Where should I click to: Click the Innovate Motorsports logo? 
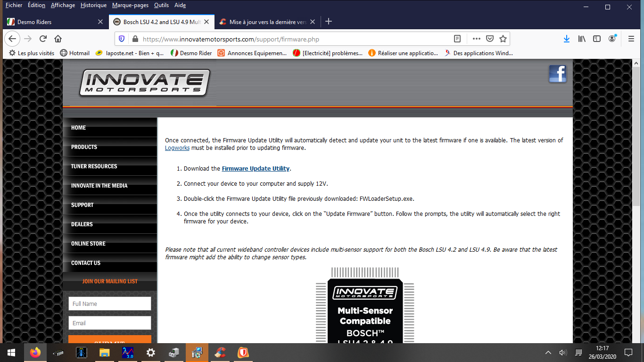tap(144, 83)
